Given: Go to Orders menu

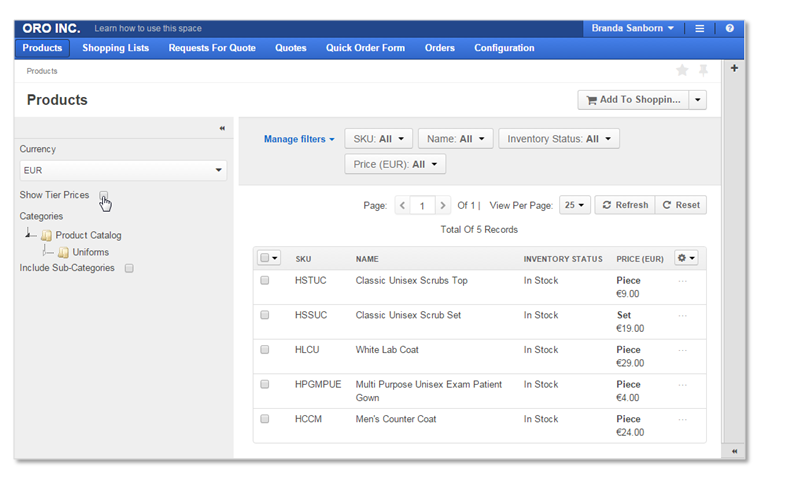Looking at the screenshot, I should pyautogui.click(x=440, y=48).
